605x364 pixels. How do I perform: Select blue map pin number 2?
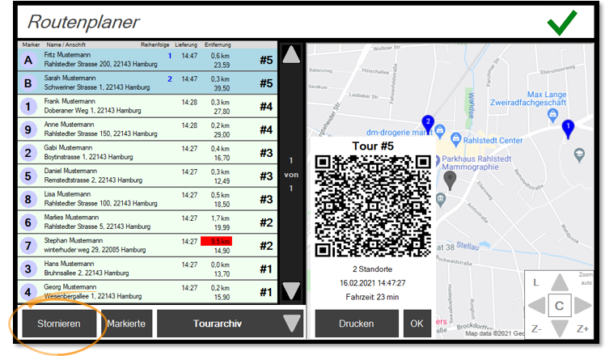[428, 125]
